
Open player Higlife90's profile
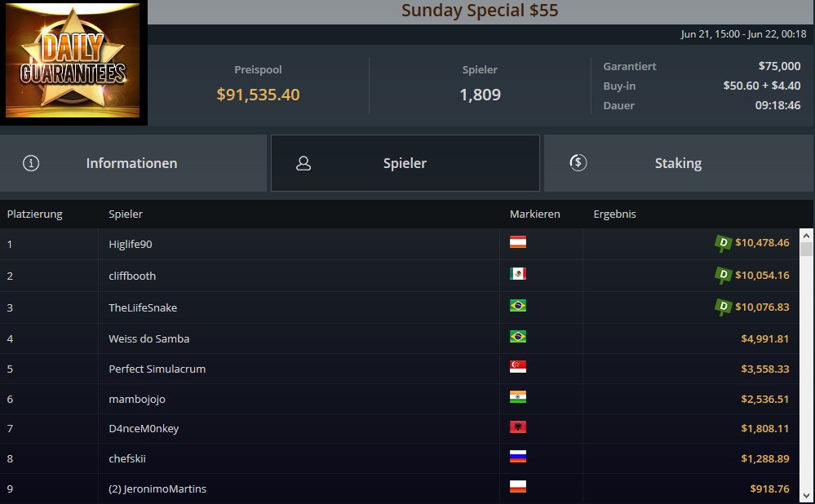pyautogui.click(x=131, y=244)
